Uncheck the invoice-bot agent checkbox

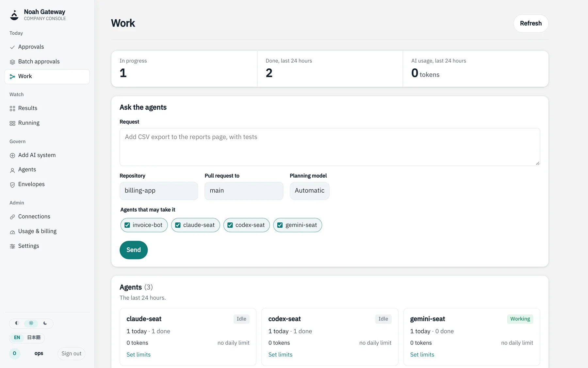tap(127, 225)
